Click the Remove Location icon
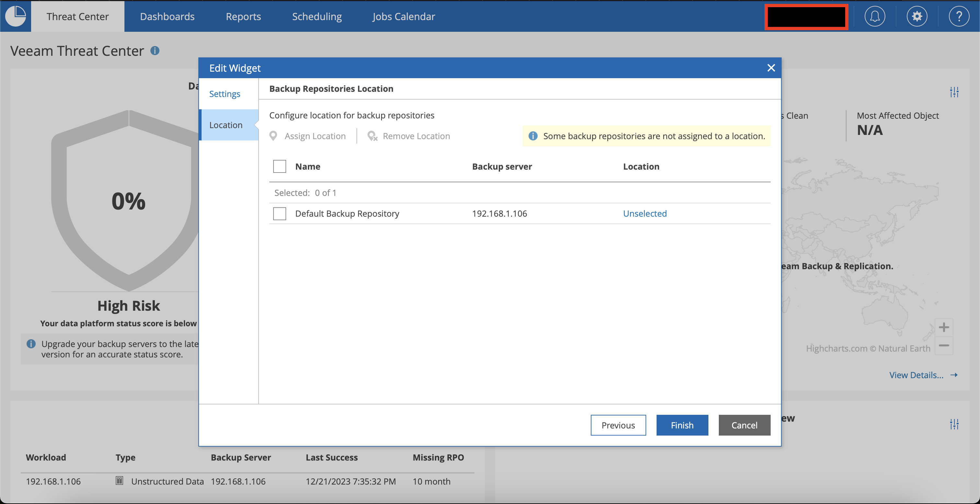The image size is (980, 504). [x=372, y=136]
